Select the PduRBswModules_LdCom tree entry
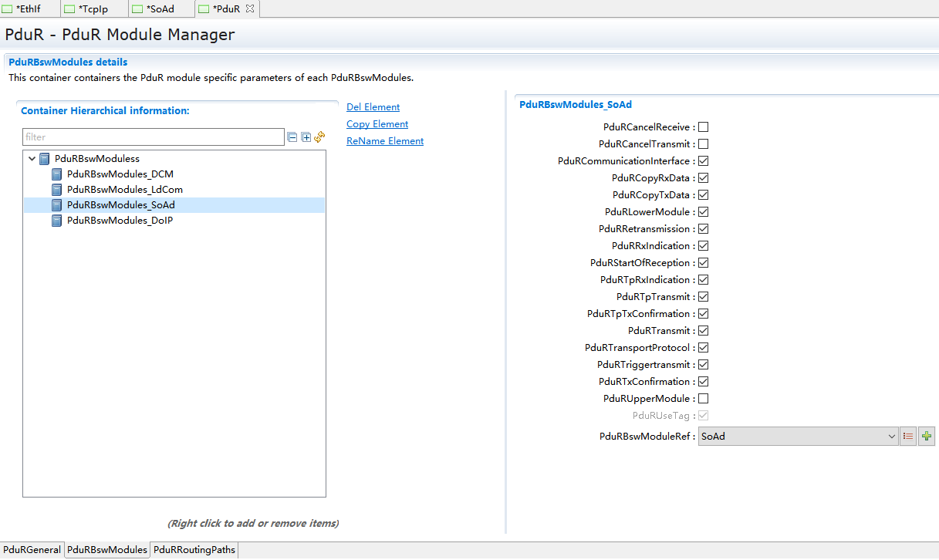939x560 pixels. (124, 190)
